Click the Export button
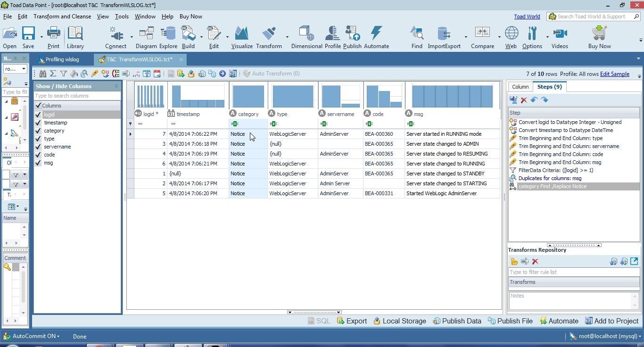This screenshot has height=347, width=644. click(352, 321)
